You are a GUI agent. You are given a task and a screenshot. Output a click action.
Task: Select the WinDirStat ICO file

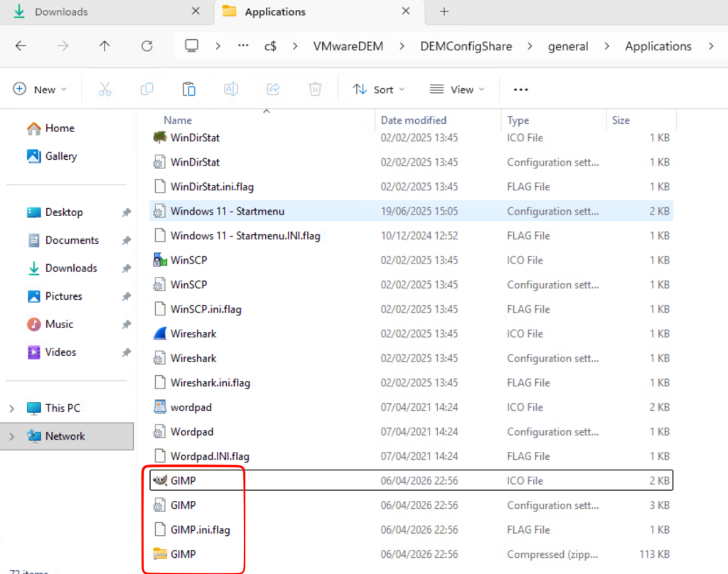pyautogui.click(x=412, y=138)
